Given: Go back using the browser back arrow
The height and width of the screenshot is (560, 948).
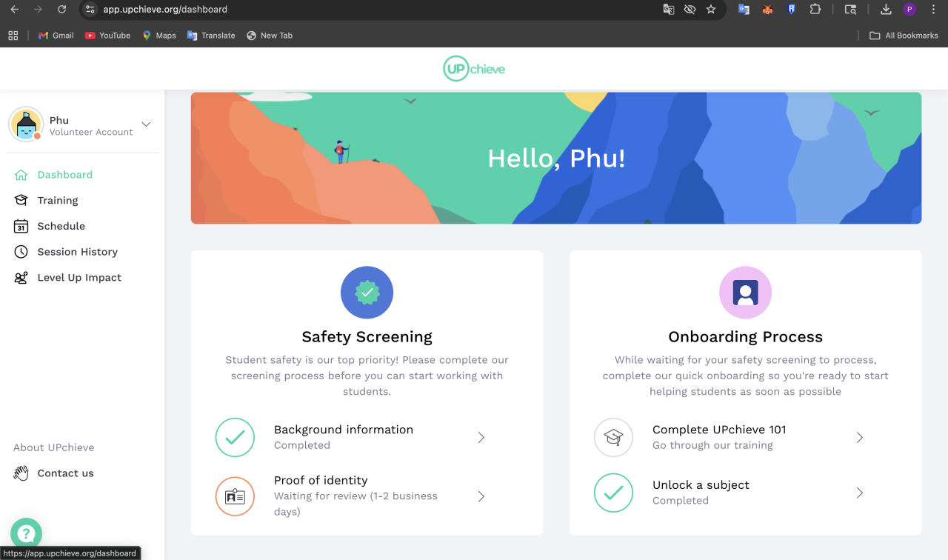Looking at the screenshot, I should (14, 10).
